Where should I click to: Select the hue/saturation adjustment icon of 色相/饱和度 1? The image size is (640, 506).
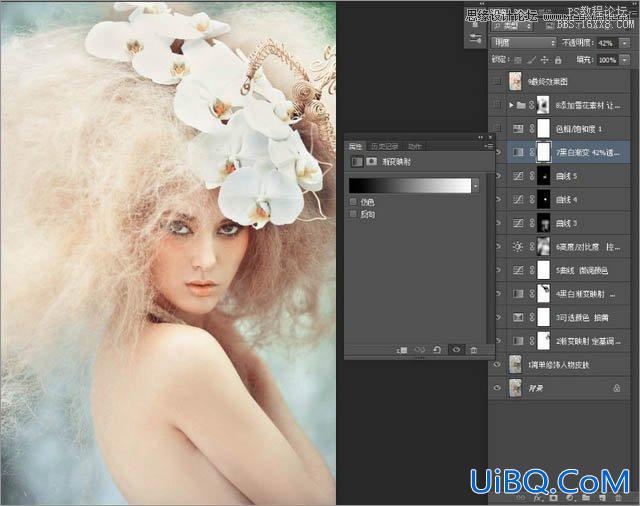[x=518, y=129]
